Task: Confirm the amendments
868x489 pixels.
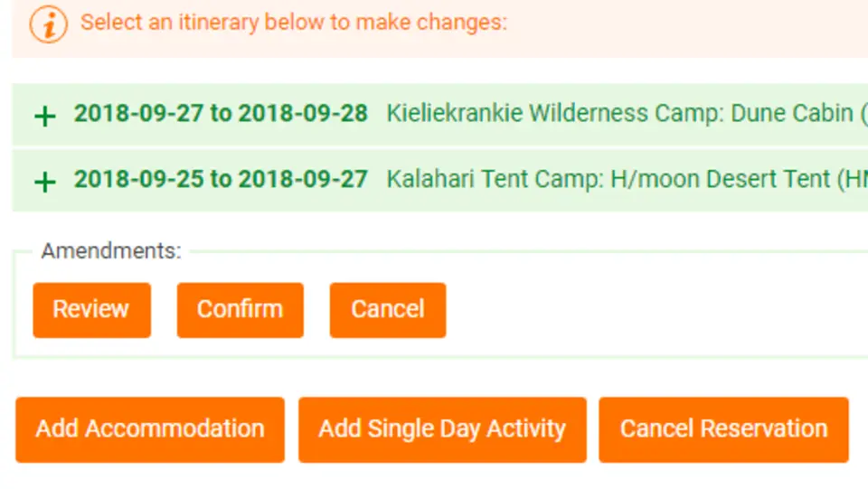Action: (x=241, y=310)
